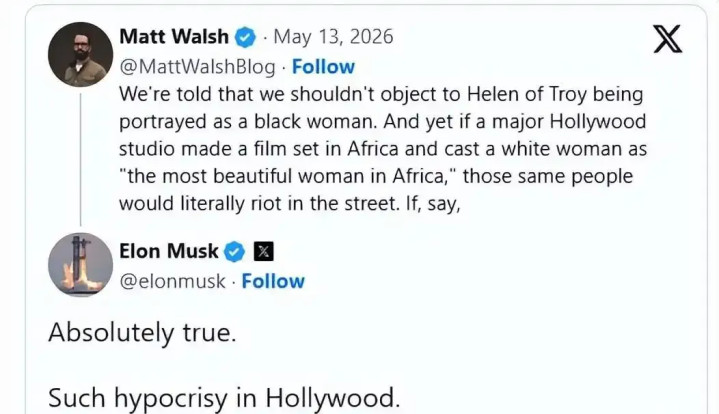
Task: Follow Matt Walsh
Action: point(323,67)
